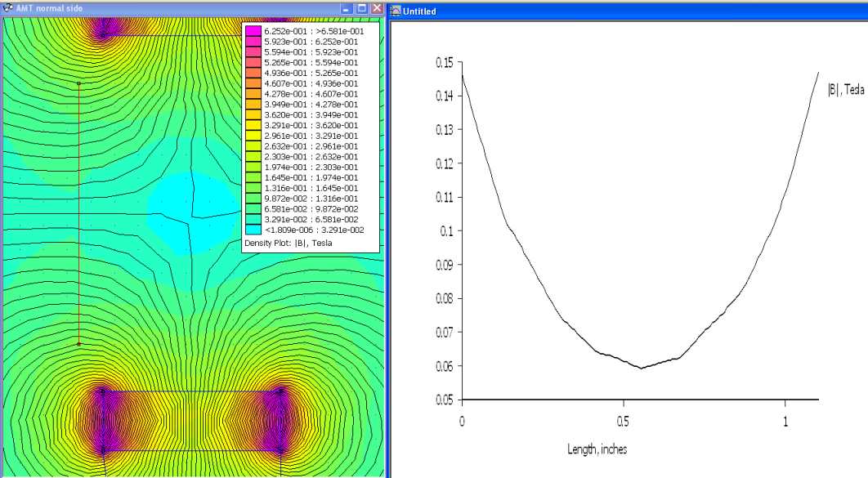Screen dimensions: 868x478
Task: Click the swatch for 5.594e-001 : 5.923e-001
Action: point(253,52)
